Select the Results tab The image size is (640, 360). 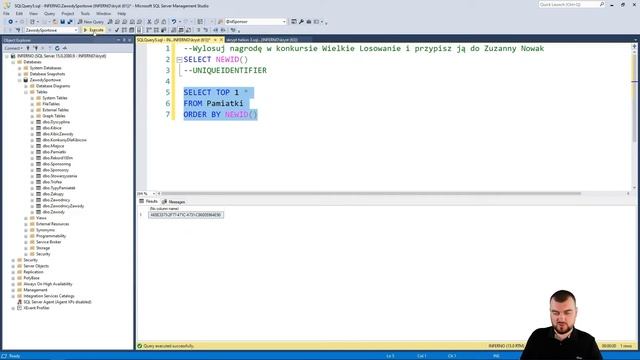coord(149,202)
